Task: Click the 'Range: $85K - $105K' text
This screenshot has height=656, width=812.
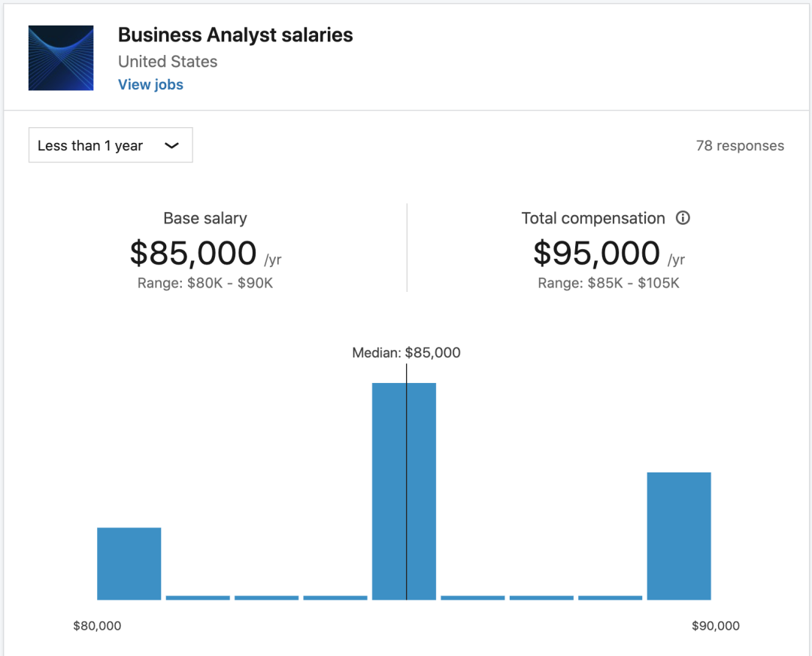Action: [607, 283]
